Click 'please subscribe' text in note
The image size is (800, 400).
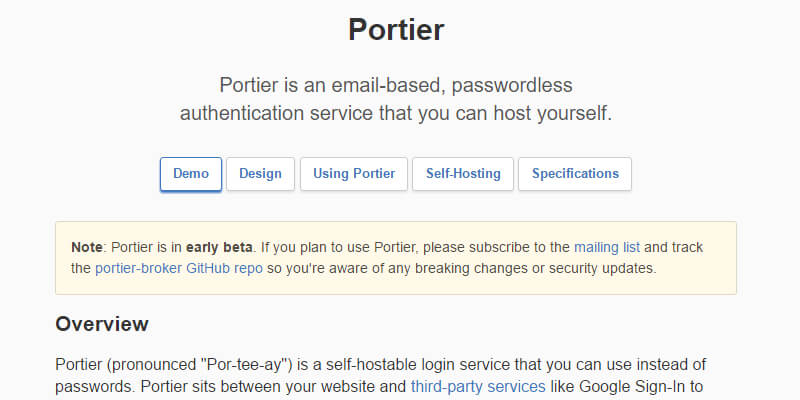pyautogui.click(x=481, y=246)
